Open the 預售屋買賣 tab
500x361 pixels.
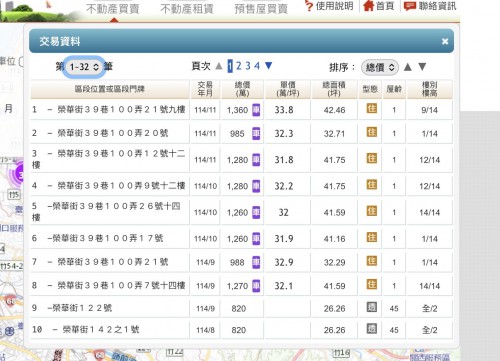[261, 9]
